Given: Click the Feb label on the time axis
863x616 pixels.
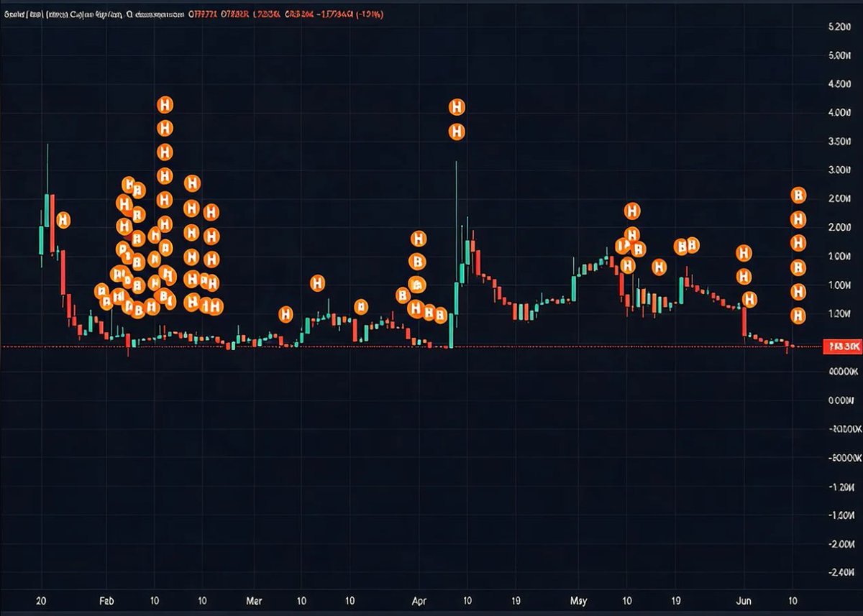Looking at the screenshot, I should coord(106,599).
